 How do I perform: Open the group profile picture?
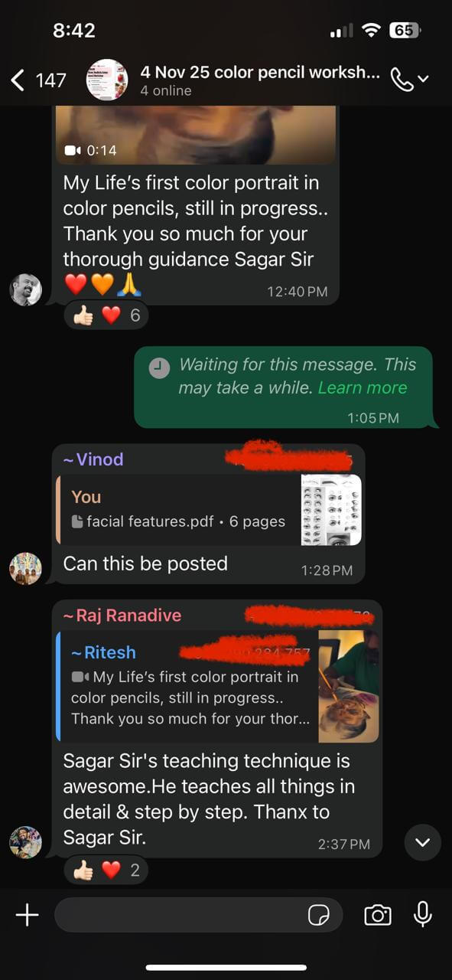[x=107, y=80]
